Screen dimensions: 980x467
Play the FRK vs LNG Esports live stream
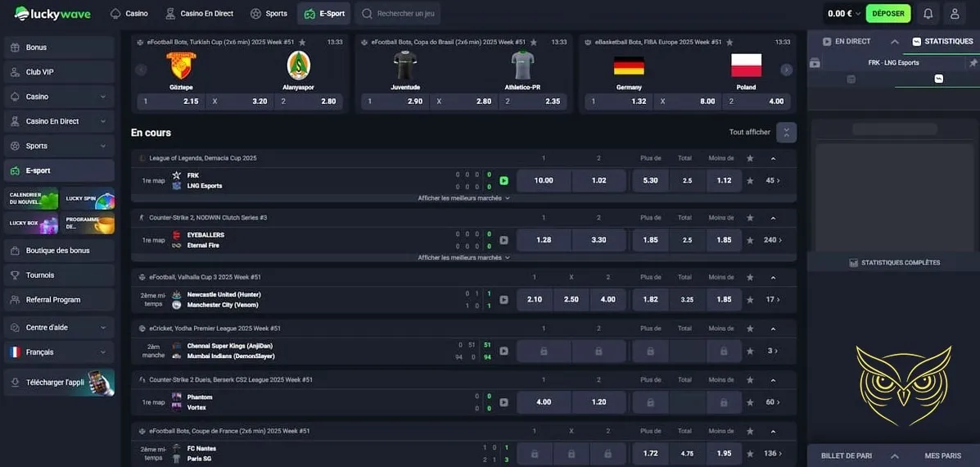click(x=504, y=180)
